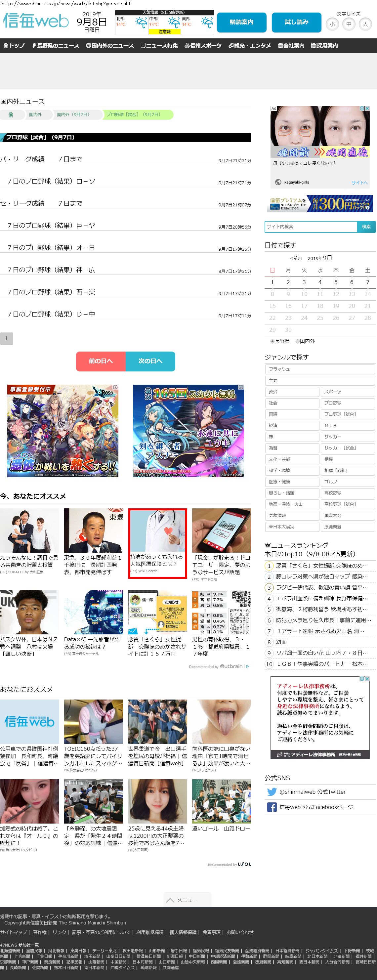Open お問い合わせ footer link

pyautogui.click(x=240, y=932)
